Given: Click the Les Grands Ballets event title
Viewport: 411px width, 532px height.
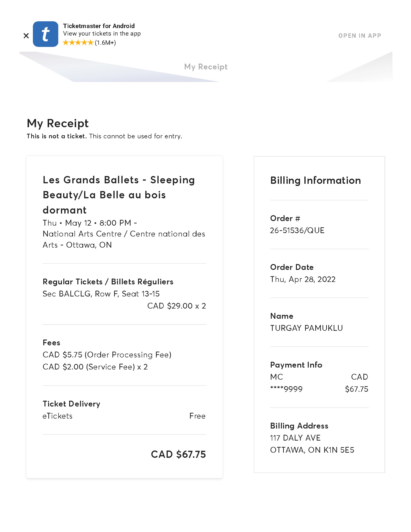Looking at the screenshot, I should (118, 195).
